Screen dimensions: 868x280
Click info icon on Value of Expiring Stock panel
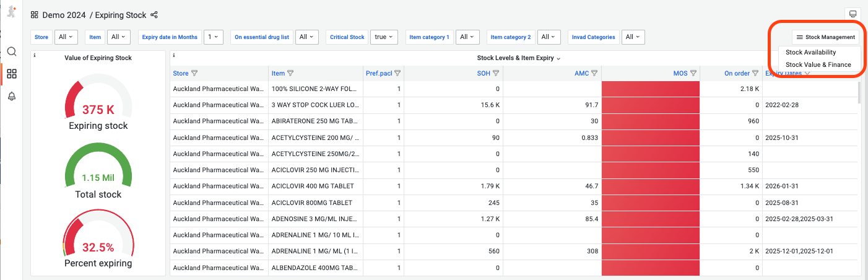tap(35, 55)
